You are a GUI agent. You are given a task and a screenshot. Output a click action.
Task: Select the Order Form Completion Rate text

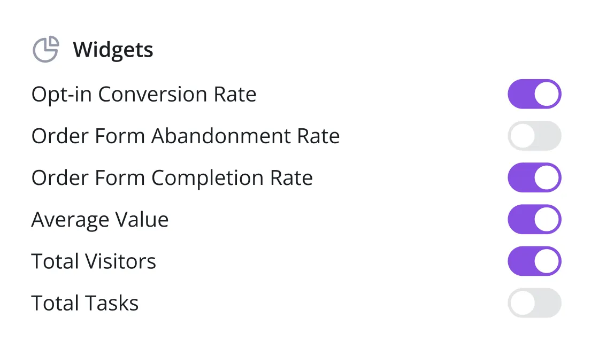172,177
